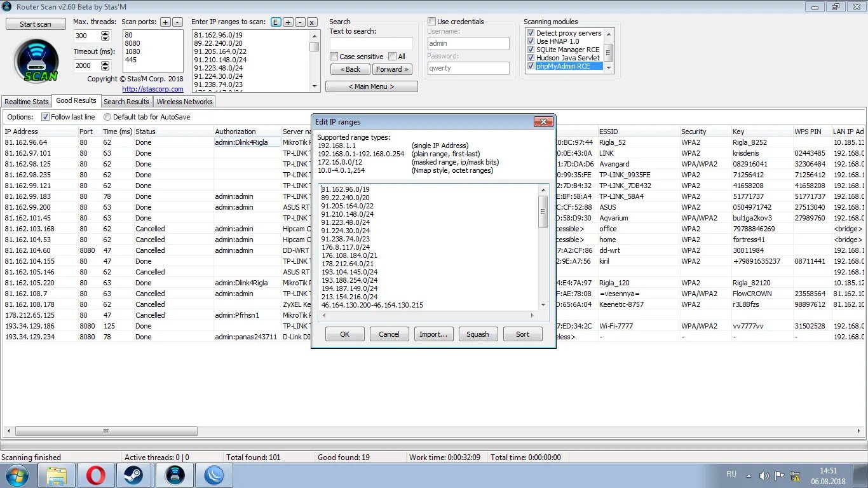
Task: Click the results table horizontal scrollbar thumb
Action: tap(107, 431)
